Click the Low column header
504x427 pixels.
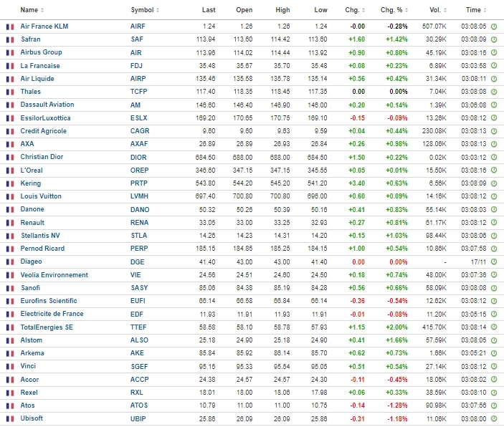click(x=320, y=10)
